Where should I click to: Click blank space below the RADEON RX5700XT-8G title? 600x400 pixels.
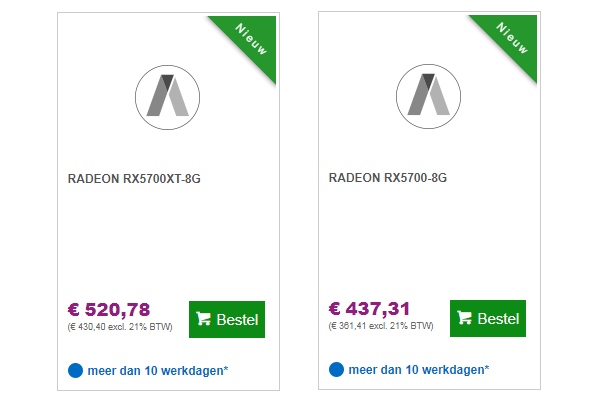coord(168,240)
